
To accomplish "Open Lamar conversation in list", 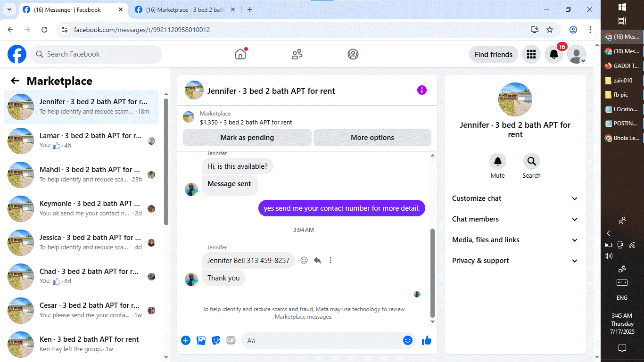I will (82, 141).
